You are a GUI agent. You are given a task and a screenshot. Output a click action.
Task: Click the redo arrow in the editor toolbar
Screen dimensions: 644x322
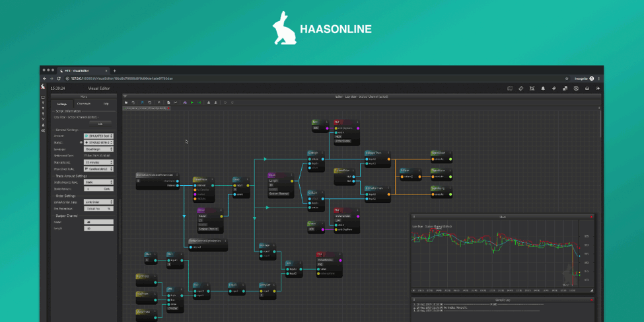[233, 102]
